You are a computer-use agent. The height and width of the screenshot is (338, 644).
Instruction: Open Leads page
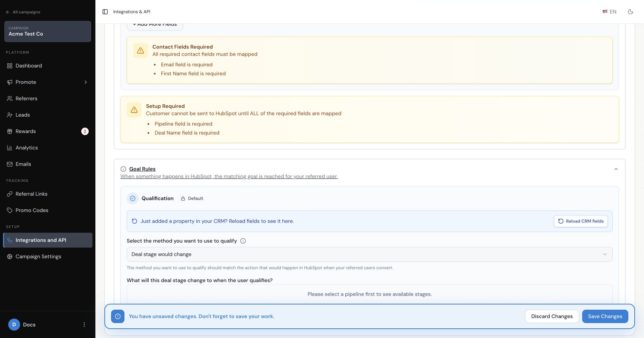tap(48, 115)
